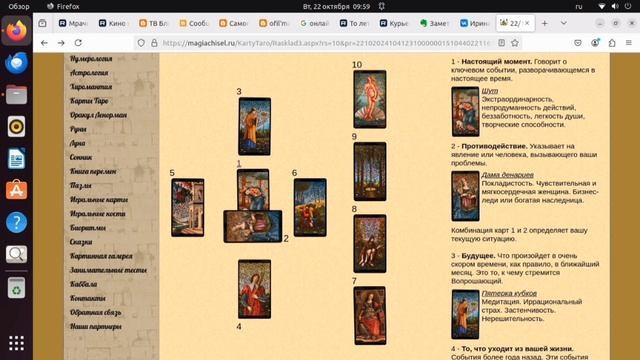Select tarot card number 7 in spread
Screen dimensions: 640x360
(370, 316)
